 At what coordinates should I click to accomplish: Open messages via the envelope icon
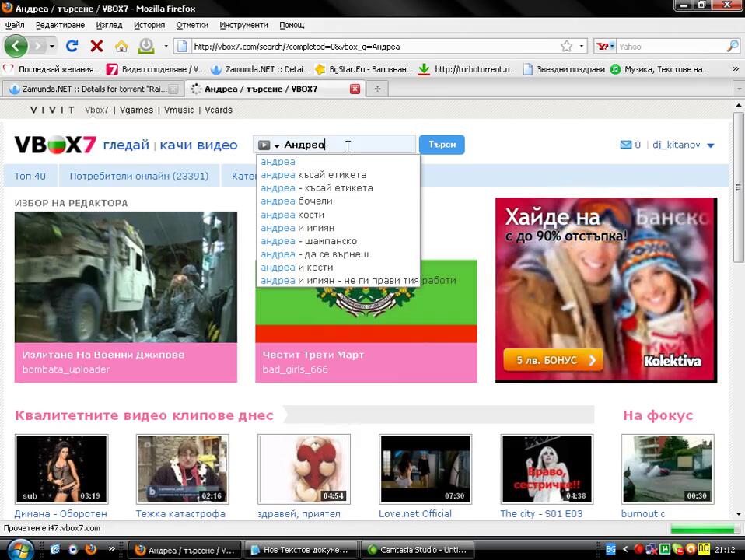(625, 145)
